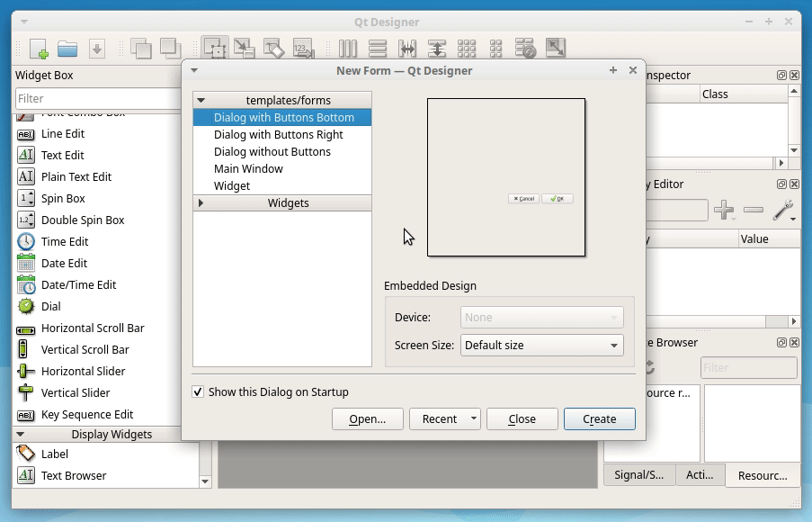The height and width of the screenshot is (522, 812).
Task: Click Create to generate the new form
Action: 599,418
